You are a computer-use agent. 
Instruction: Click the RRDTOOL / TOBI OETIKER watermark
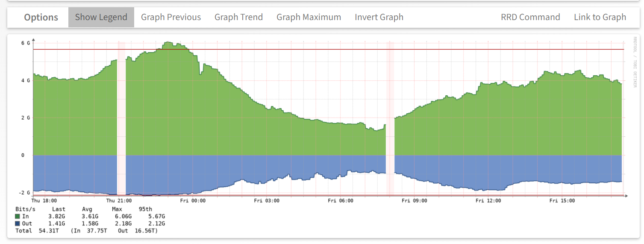[x=635, y=62]
